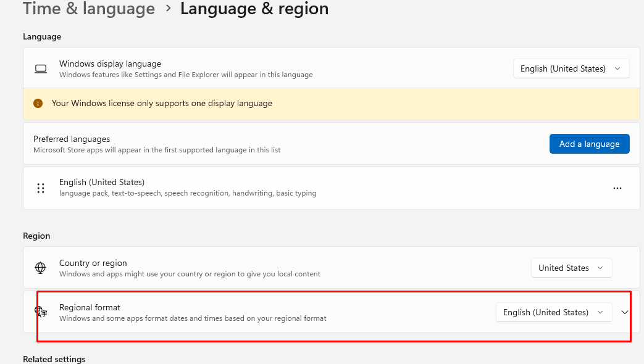Click the orange warning icon in license notice

point(38,104)
